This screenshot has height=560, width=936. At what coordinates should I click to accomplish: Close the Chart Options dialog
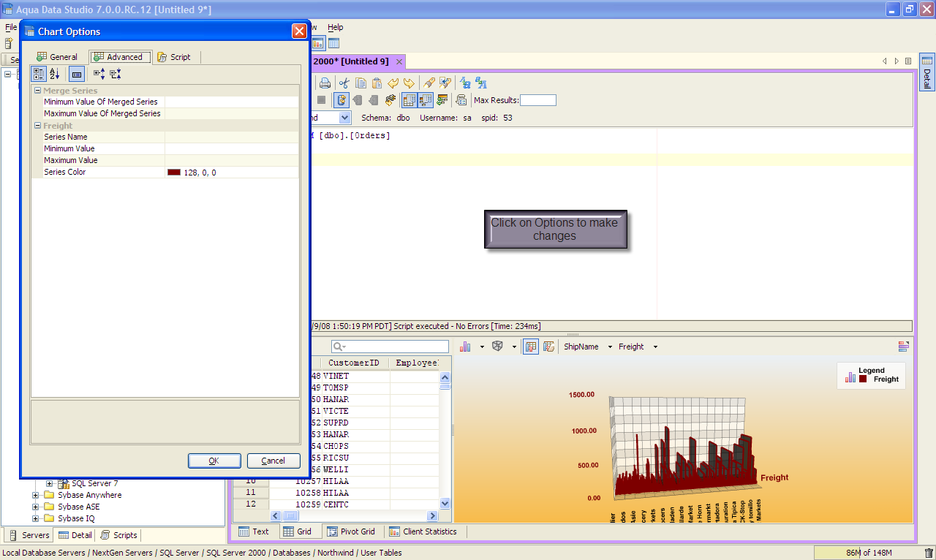tap(299, 31)
